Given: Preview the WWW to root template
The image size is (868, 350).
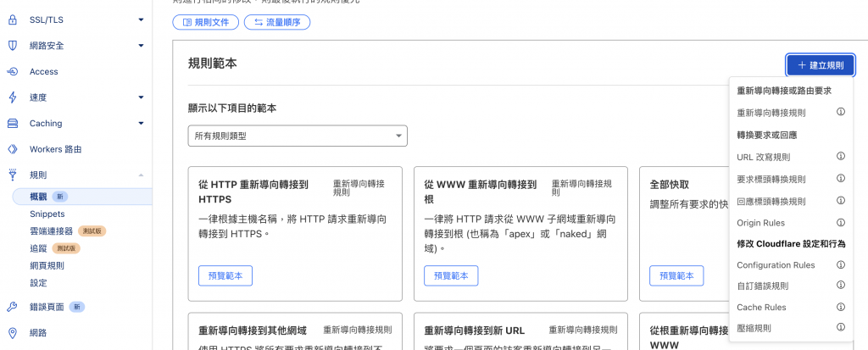Looking at the screenshot, I should (x=451, y=275).
